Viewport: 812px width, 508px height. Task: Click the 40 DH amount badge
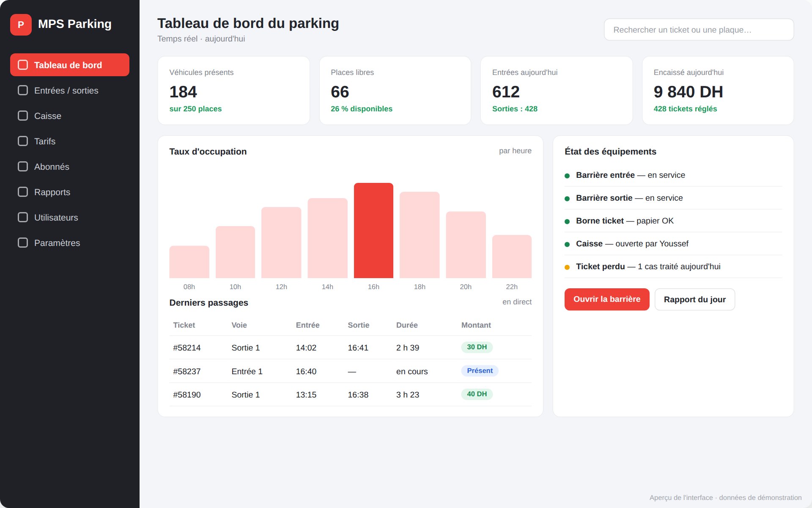tap(477, 394)
